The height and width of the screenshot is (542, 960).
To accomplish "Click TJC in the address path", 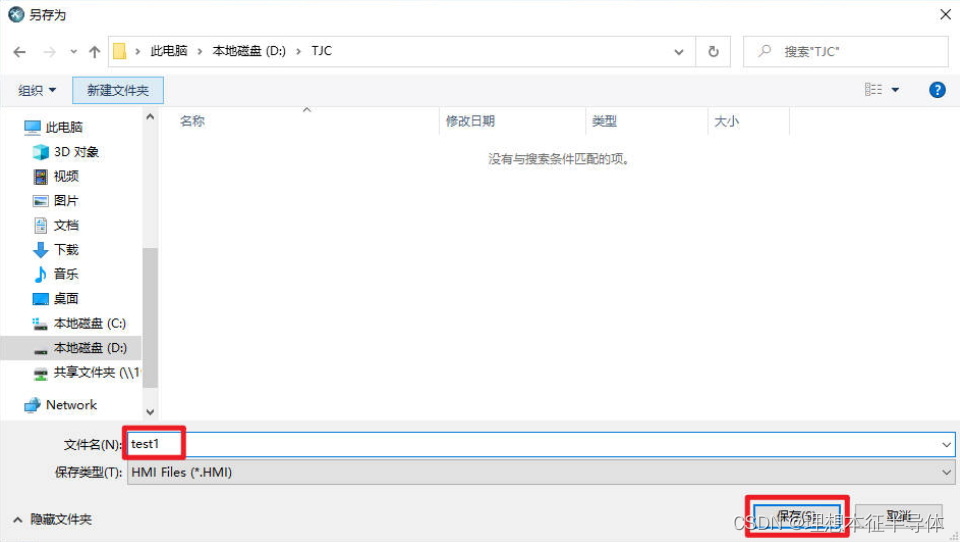I will pos(321,51).
